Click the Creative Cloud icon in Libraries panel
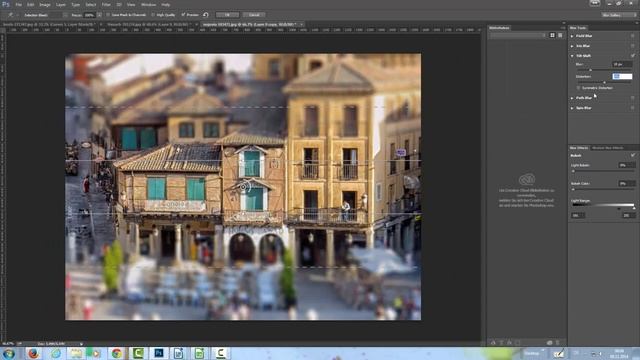The image size is (640, 360). (x=527, y=179)
